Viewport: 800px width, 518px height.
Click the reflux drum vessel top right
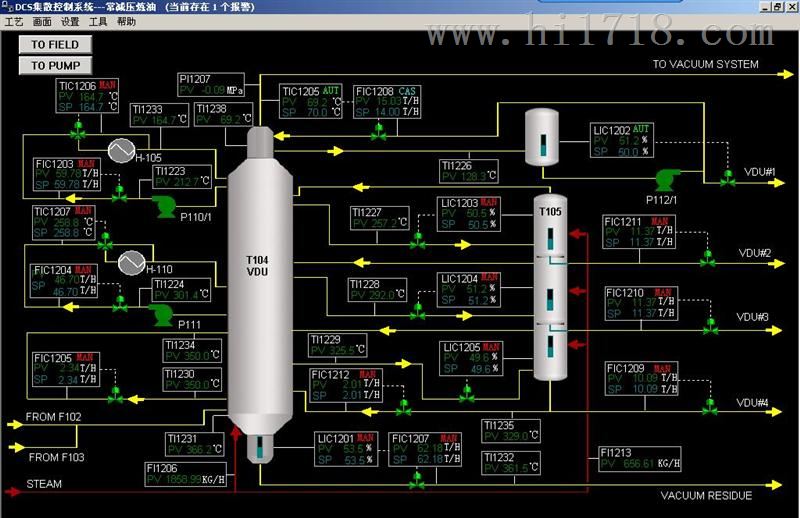pyautogui.click(x=542, y=137)
